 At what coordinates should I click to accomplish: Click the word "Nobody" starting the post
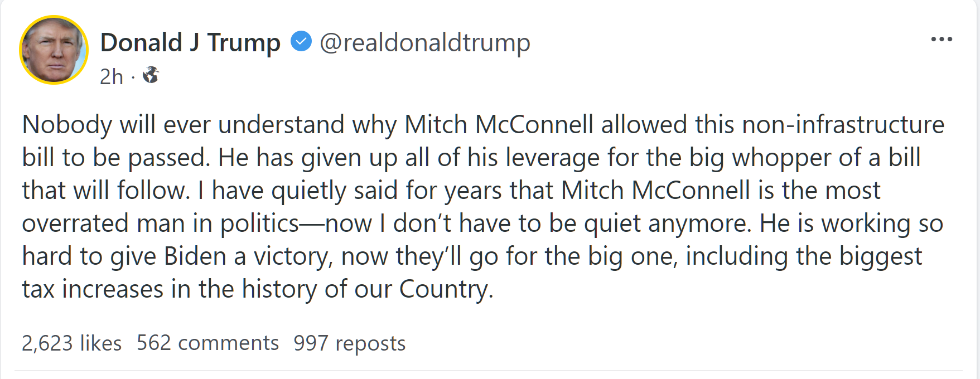(x=66, y=124)
